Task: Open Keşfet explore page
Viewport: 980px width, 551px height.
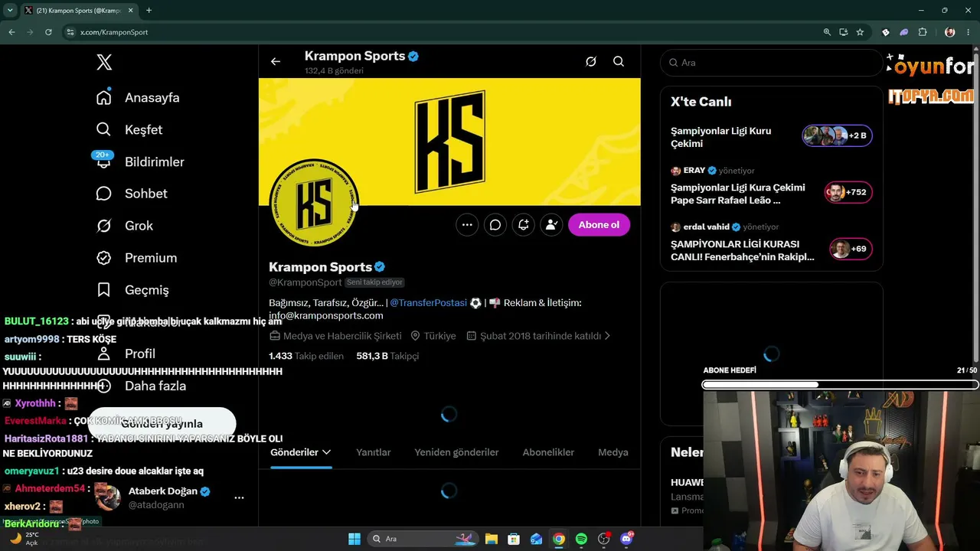Action: [x=129, y=129]
